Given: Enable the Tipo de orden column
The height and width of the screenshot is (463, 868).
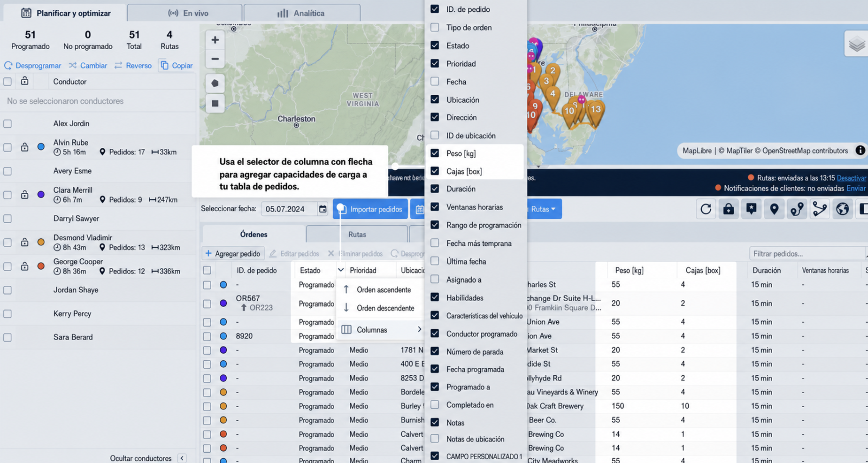Looking at the screenshot, I should (435, 27).
